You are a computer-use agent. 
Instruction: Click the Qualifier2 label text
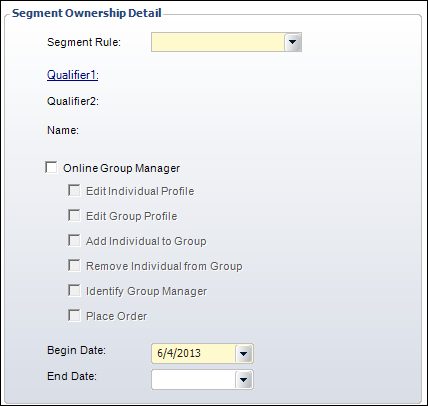(73, 101)
